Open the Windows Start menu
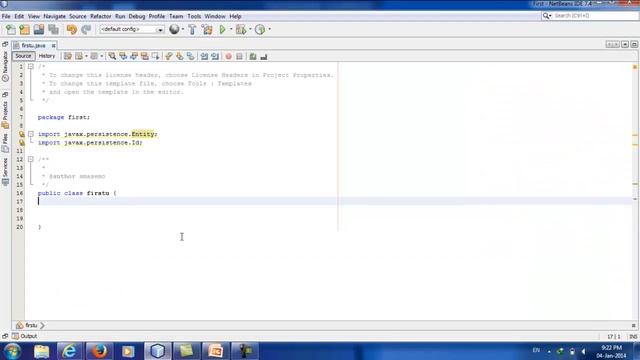Screen dimensions: 640x360 point(13,351)
